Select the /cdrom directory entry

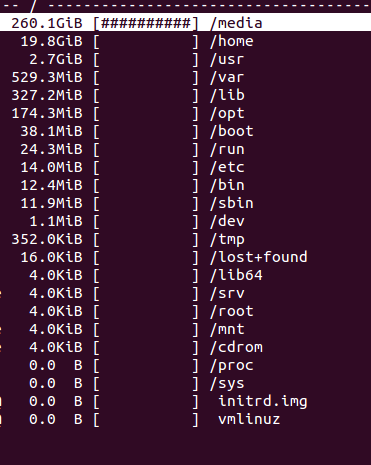(185, 347)
